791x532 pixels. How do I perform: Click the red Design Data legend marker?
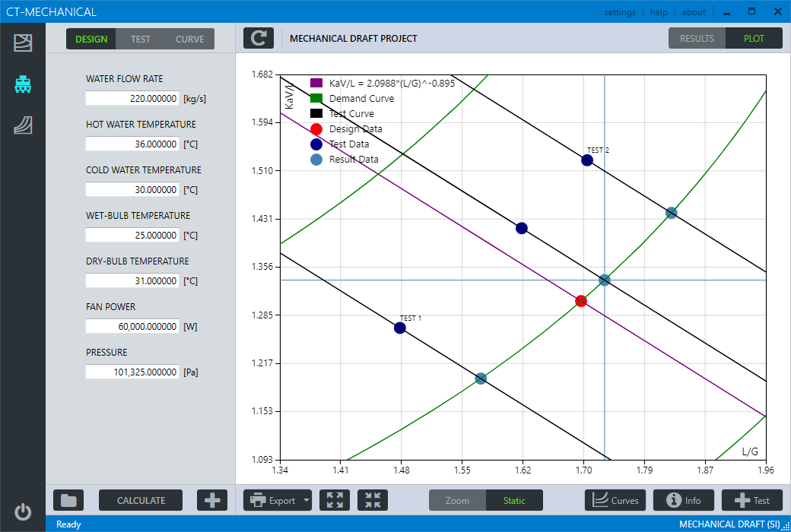(316, 129)
